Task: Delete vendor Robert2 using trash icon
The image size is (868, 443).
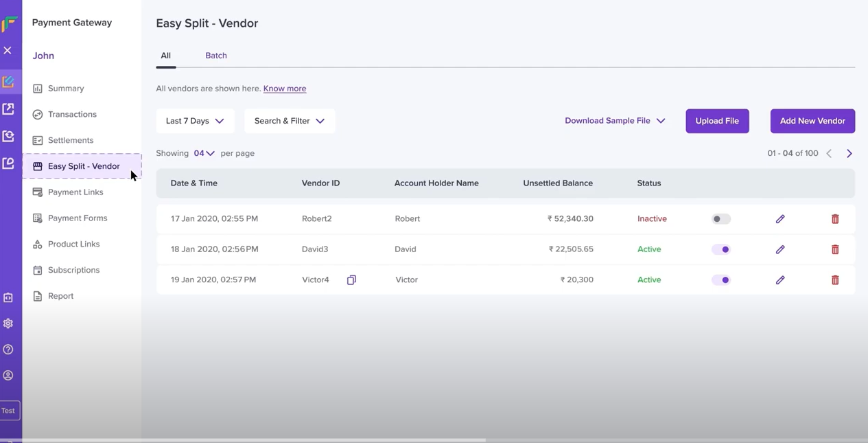Action: point(835,219)
